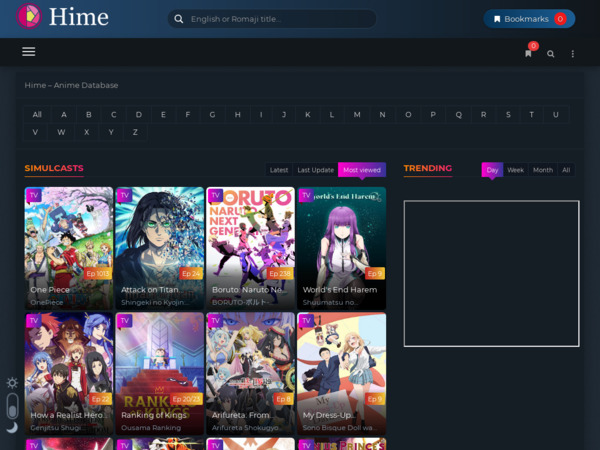The height and width of the screenshot is (450, 600).
Task: Filter anime by letter J
Action: [284, 114]
